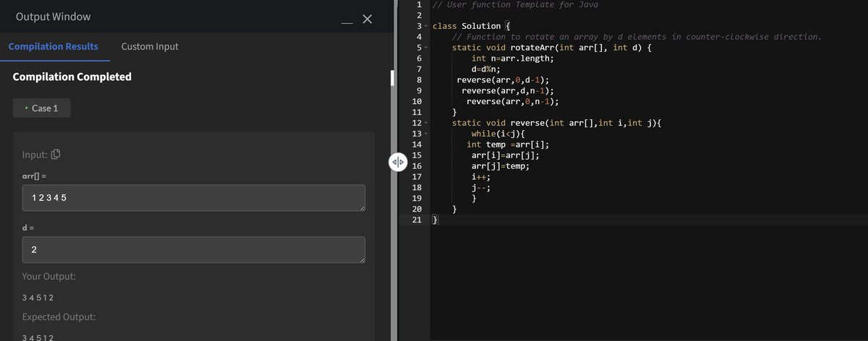The height and width of the screenshot is (341, 868).
Task: Click line number 21 in the gutter
Action: pyautogui.click(x=417, y=220)
